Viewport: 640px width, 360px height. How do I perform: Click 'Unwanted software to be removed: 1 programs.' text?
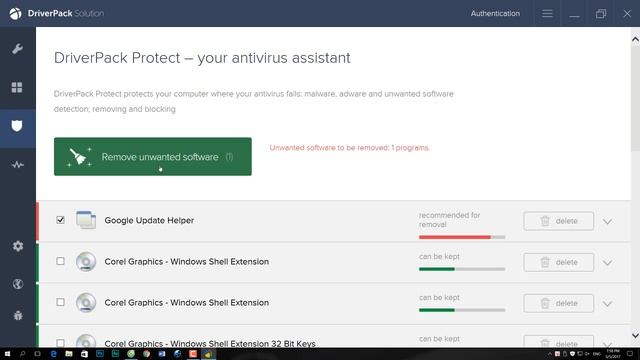click(349, 148)
